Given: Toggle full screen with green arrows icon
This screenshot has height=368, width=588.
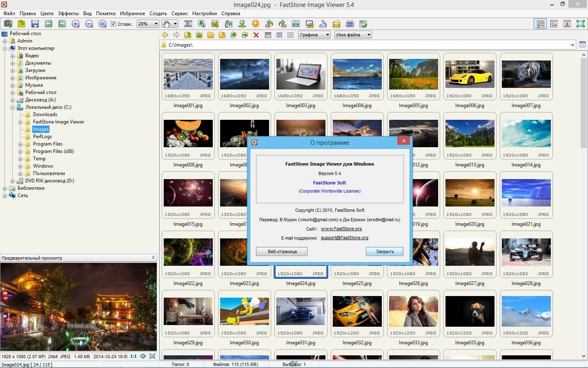Looking at the screenshot, I should [x=581, y=24].
